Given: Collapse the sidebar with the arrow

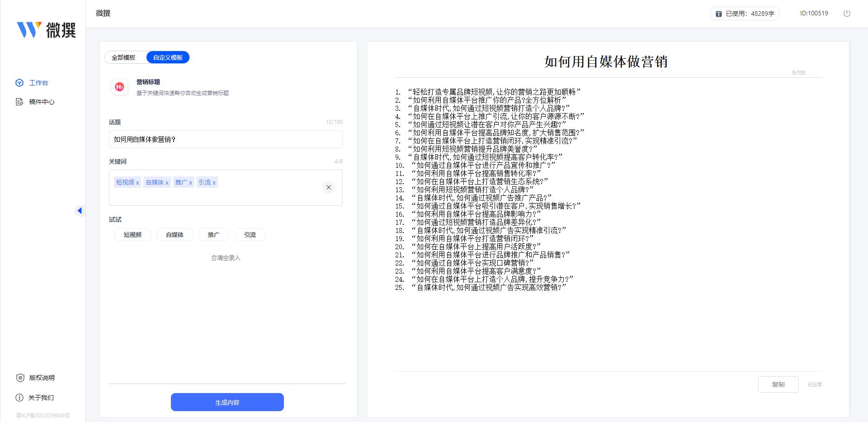Looking at the screenshot, I should click(x=80, y=210).
